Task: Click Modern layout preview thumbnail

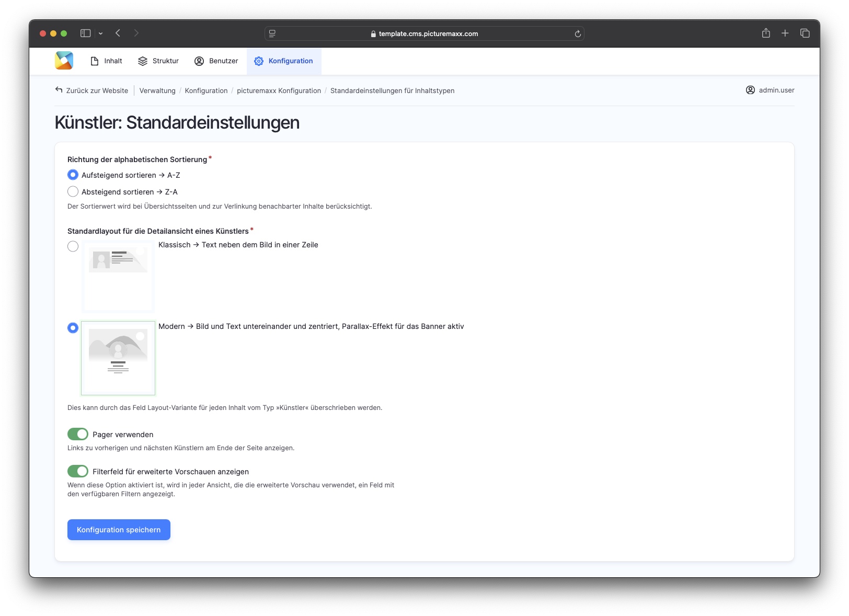Action: (x=118, y=358)
